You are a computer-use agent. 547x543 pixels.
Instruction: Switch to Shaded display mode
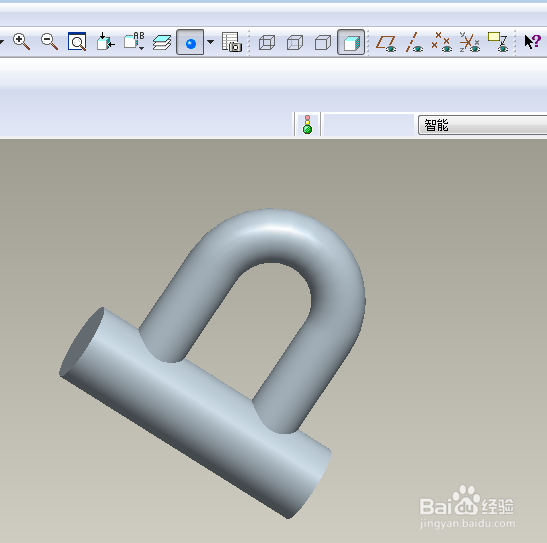351,42
